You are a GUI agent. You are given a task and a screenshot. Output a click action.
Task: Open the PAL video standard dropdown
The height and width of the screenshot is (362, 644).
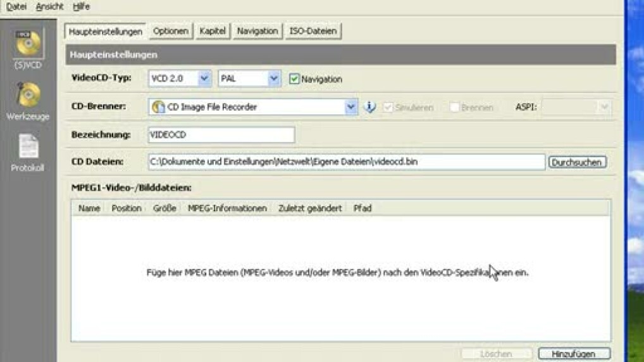pos(273,79)
